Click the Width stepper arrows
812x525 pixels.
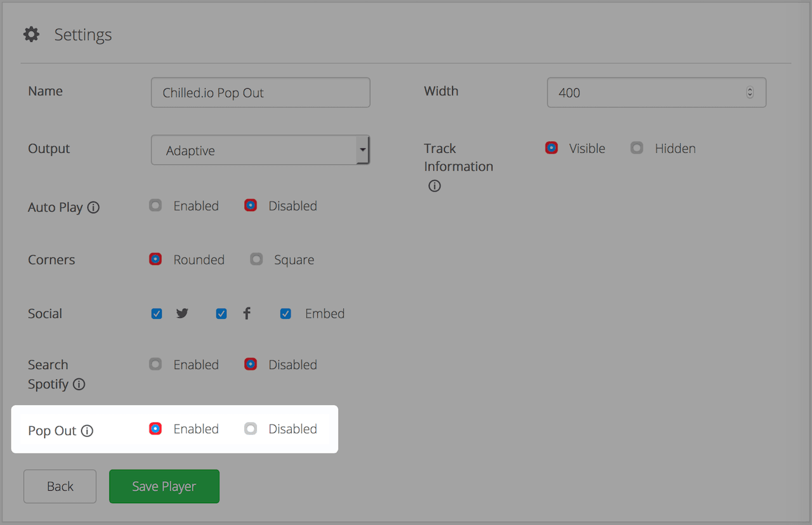[750, 93]
